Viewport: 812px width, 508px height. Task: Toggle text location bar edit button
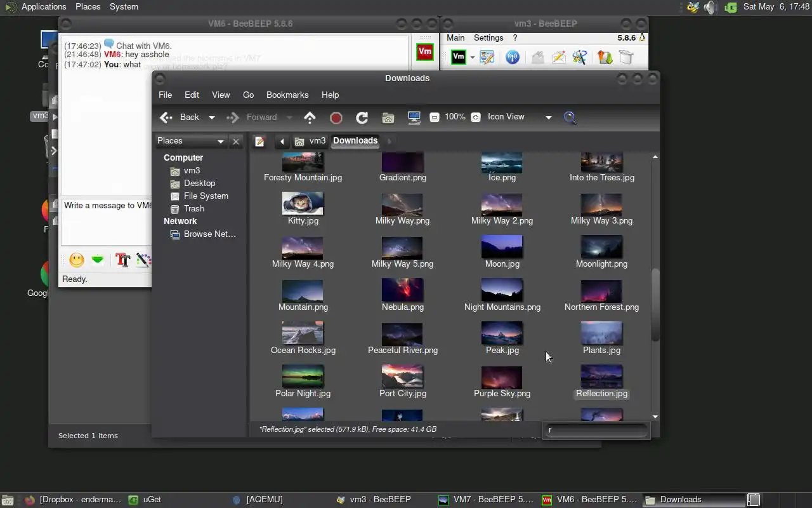pyautogui.click(x=259, y=141)
